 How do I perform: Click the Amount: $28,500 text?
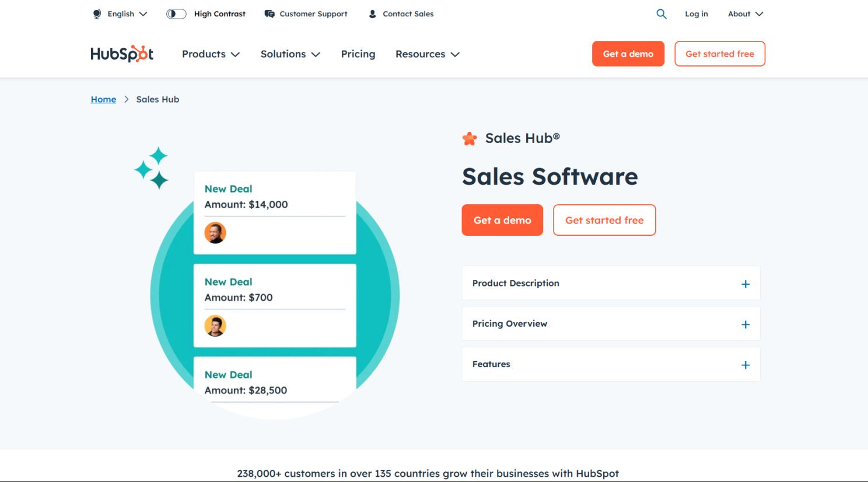tap(246, 390)
